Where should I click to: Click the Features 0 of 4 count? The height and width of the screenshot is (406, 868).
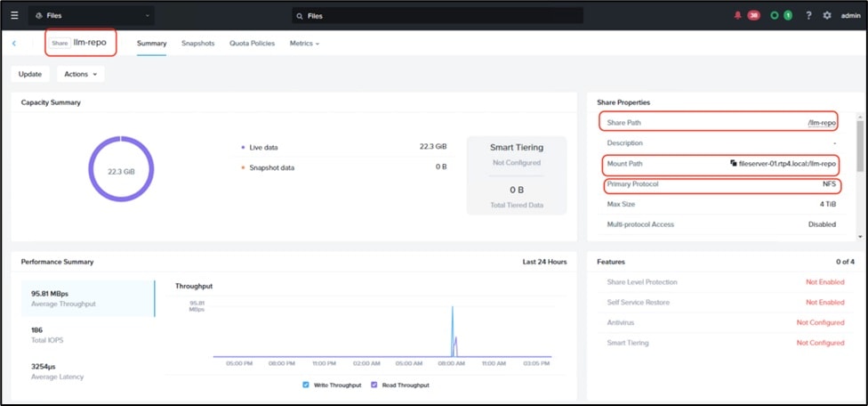(845, 262)
